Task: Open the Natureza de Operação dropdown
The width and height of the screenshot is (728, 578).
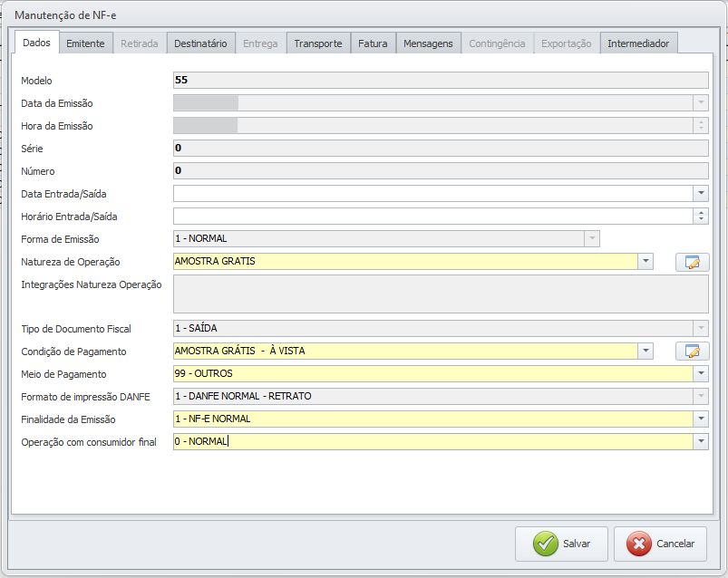Action: click(645, 262)
